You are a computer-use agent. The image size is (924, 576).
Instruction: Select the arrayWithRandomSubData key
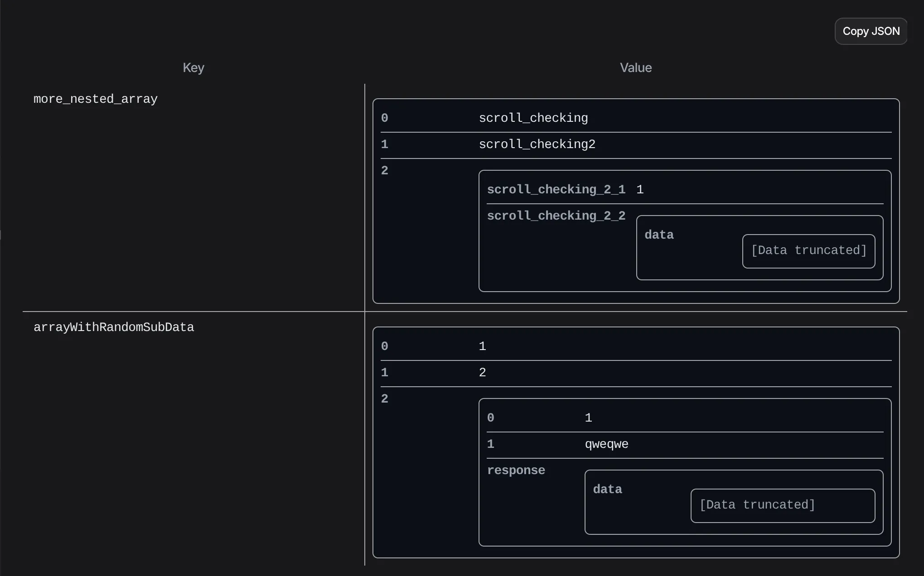click(x=114, y=327)
